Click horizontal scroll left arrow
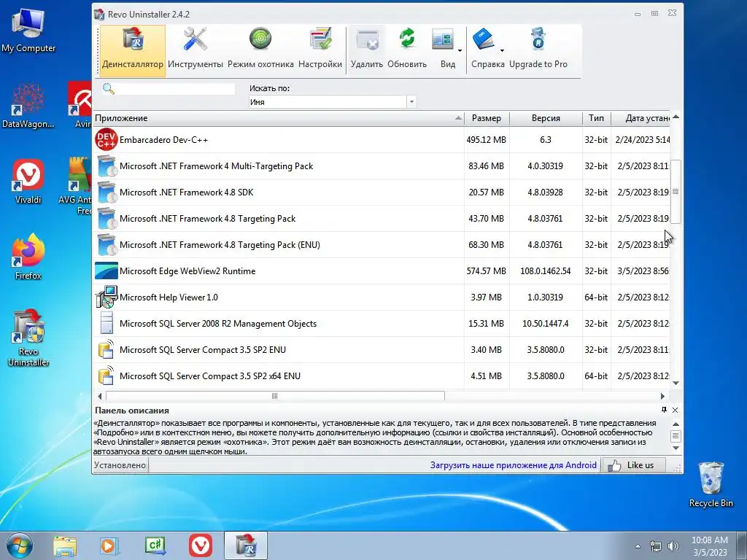Screen dimensions: 747x560 pyautogui.click(x=99, y=396)
